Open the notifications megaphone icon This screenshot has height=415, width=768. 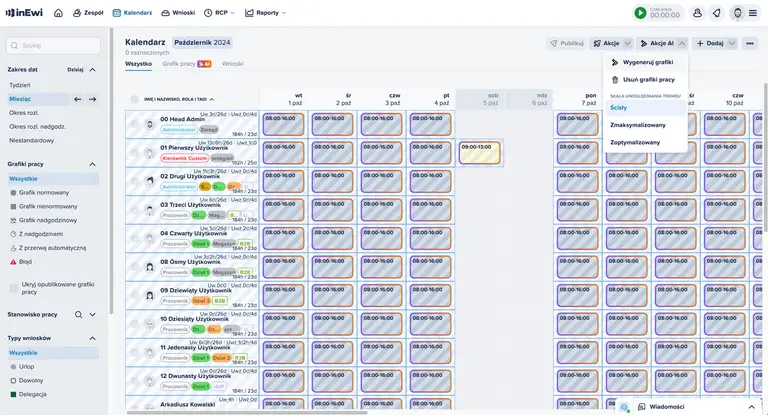(x=716, y=13)
